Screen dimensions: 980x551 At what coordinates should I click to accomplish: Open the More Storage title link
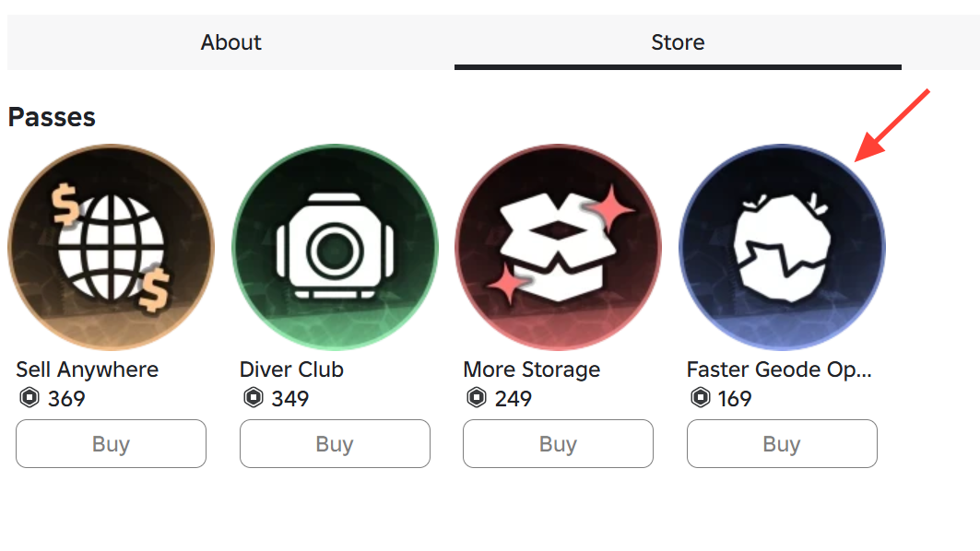point(531,369)
